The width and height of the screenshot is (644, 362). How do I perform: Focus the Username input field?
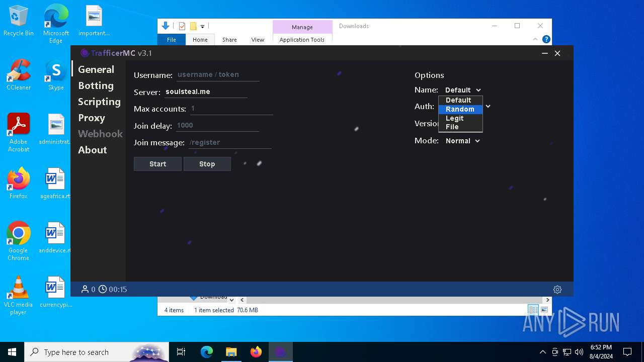tap(218, 75)
